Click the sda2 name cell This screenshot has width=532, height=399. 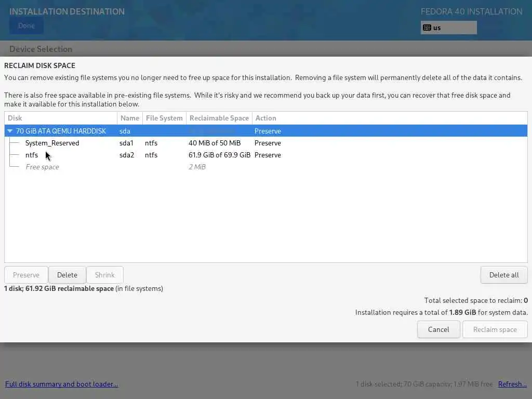pos(127,155)
